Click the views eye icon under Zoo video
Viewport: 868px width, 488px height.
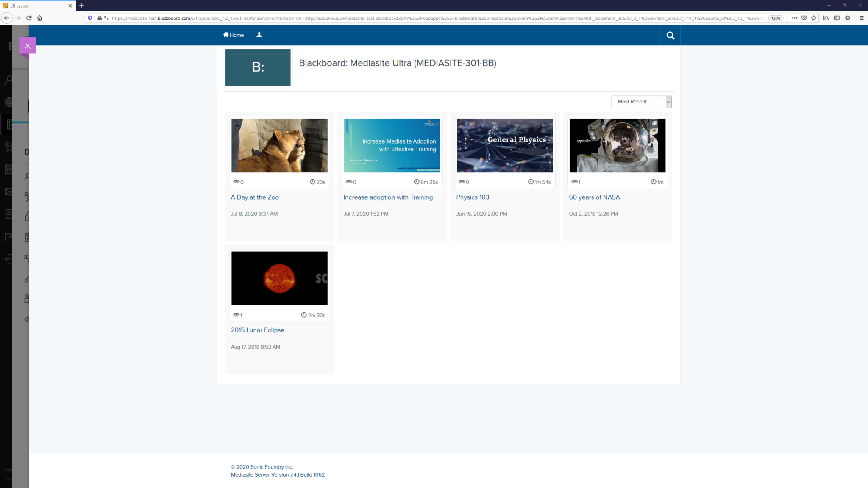tap(236, 182)
